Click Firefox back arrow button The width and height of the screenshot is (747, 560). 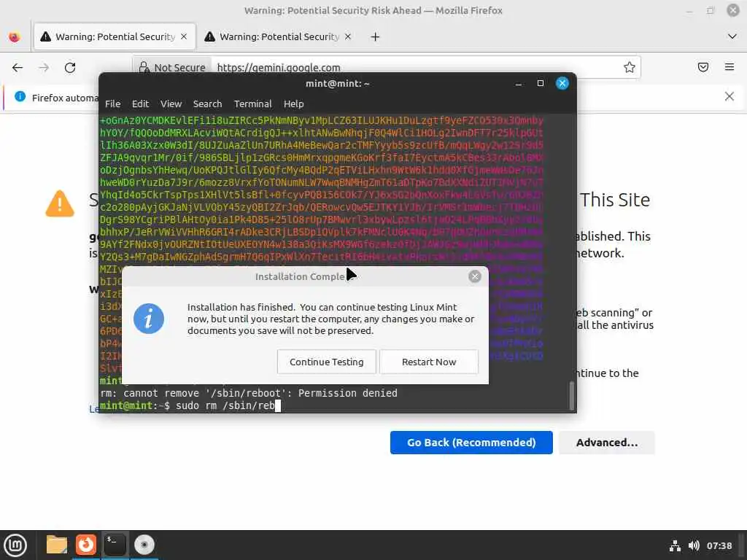coord(18,68)
